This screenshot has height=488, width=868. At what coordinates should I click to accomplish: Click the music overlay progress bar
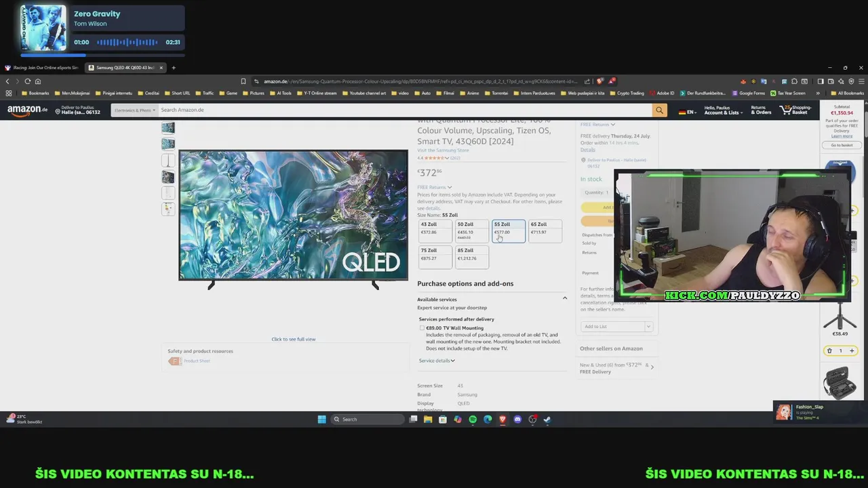(102, 55)
